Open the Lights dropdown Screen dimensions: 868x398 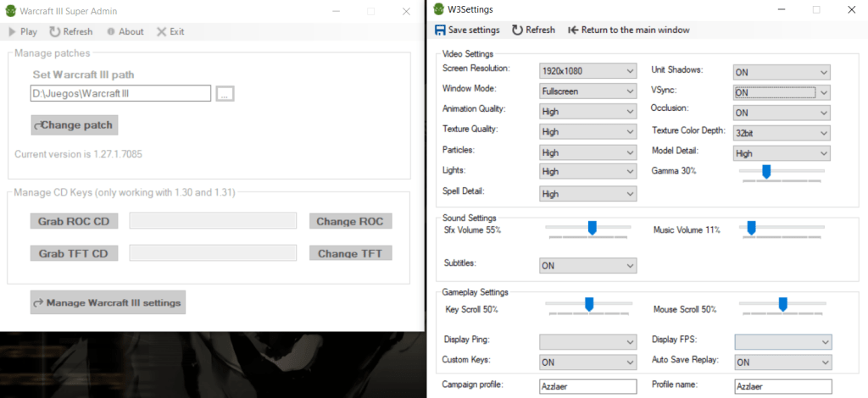(588, 171)
